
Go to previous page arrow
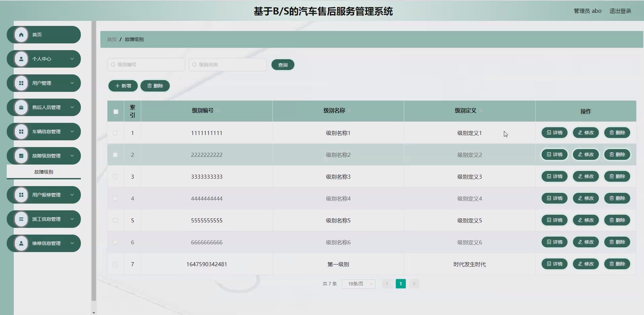387,284
